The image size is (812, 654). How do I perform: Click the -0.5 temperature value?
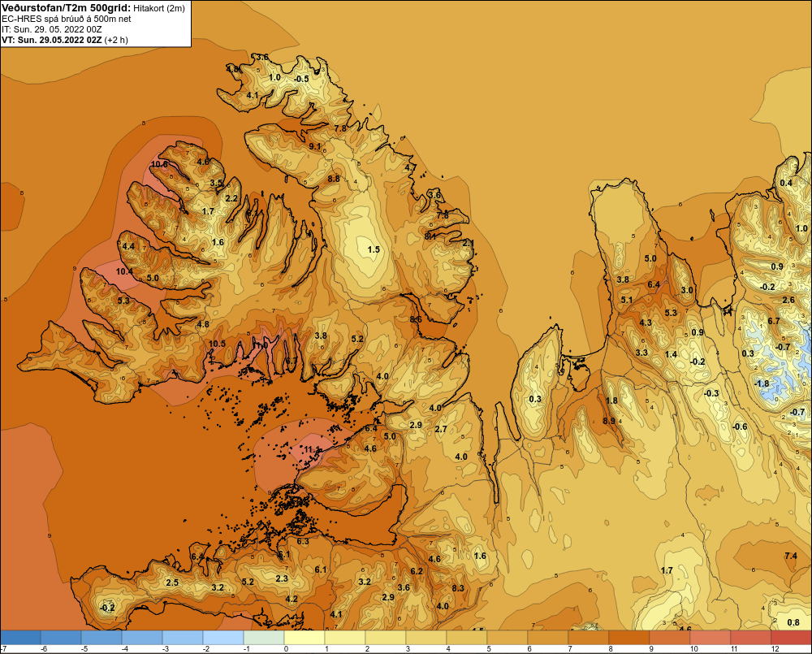tap(301, 79)
